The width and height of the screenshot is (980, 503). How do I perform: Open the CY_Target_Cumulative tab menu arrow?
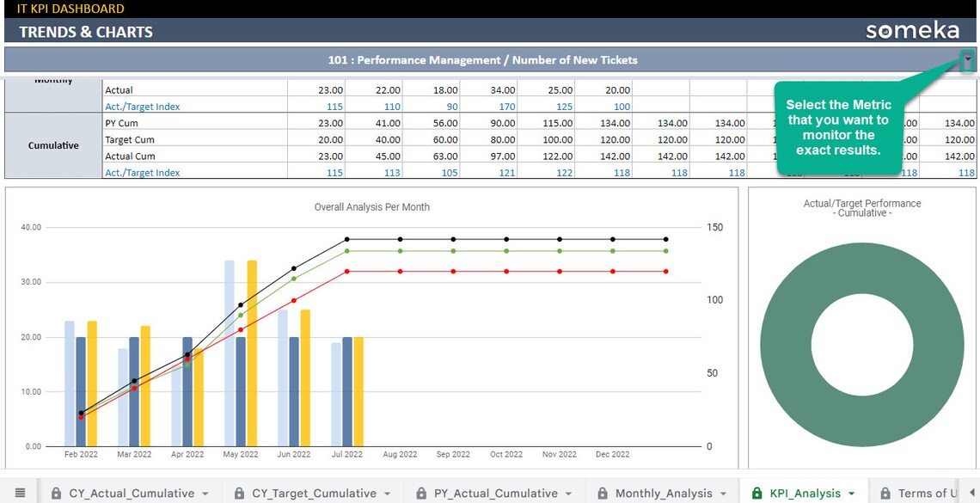tap(387, 494)
